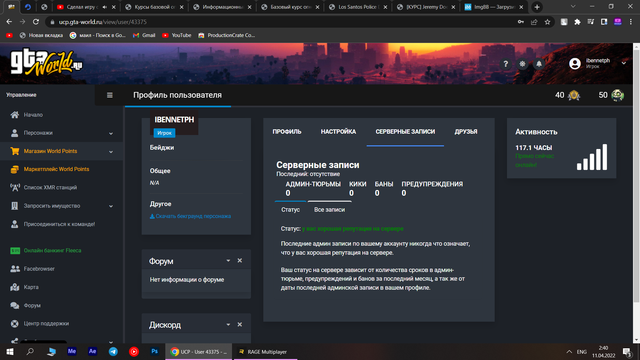Reload the page in browser
The width and height of the screenshot is (640, 360).
coord(36,22)
